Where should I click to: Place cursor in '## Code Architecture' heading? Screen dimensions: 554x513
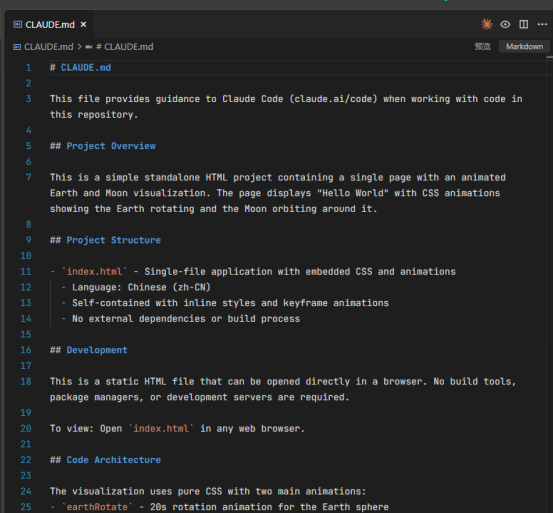pyautogui.click(x=105, y=460)
